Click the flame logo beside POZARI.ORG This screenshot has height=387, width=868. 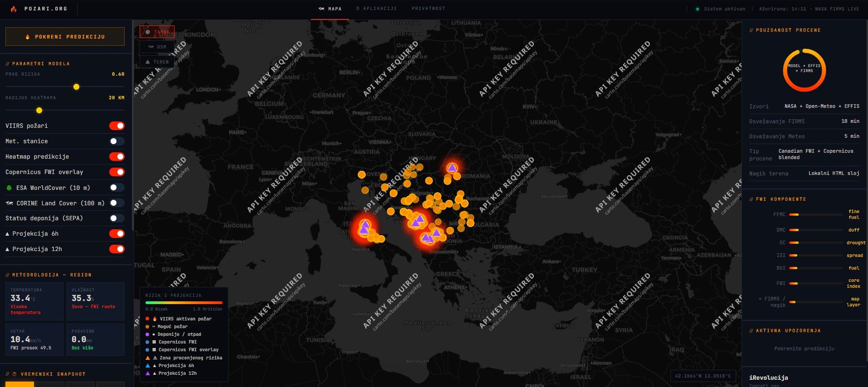click(x=14, y=9)
